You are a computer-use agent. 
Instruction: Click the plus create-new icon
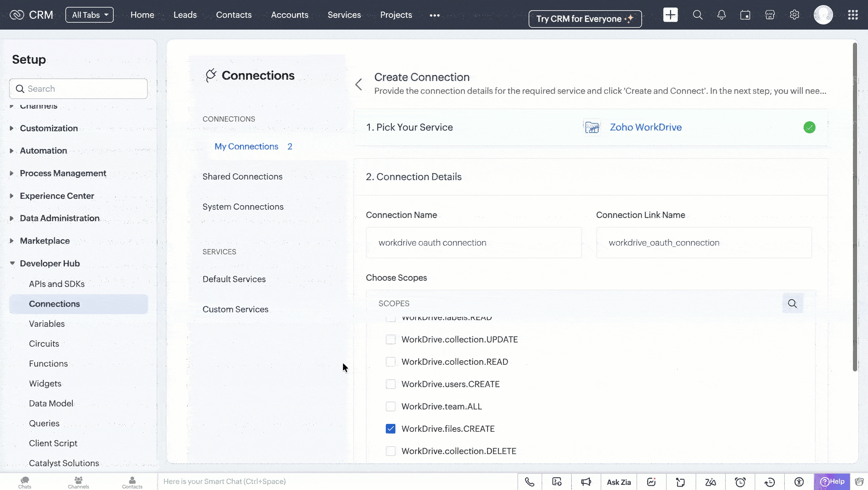click(670, 15)
